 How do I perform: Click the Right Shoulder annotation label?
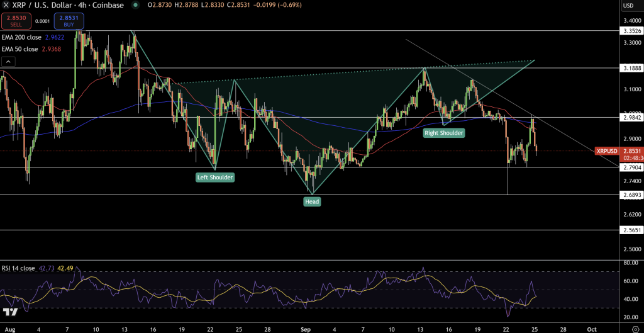pyautogui.click(x=445, y=133)
